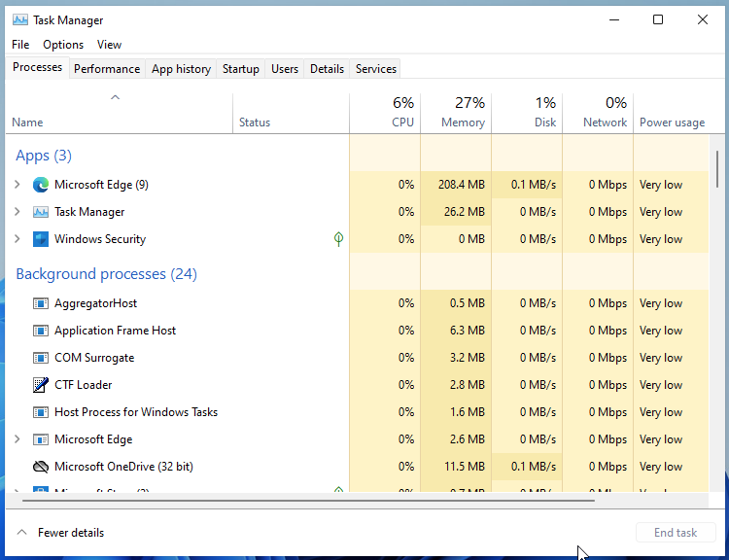Sort processes by Name column header
The width and height of the screenshot is (729, 560).
click(x=119, y=114)
